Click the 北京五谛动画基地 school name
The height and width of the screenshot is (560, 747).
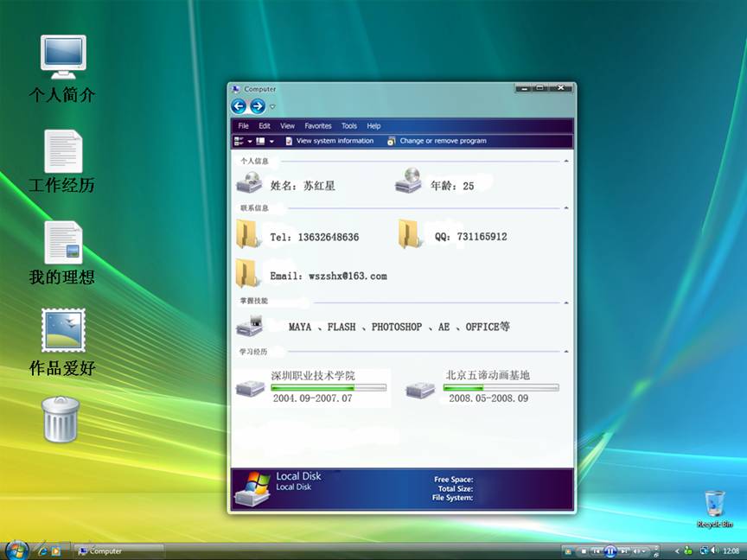tap(488, 375)
